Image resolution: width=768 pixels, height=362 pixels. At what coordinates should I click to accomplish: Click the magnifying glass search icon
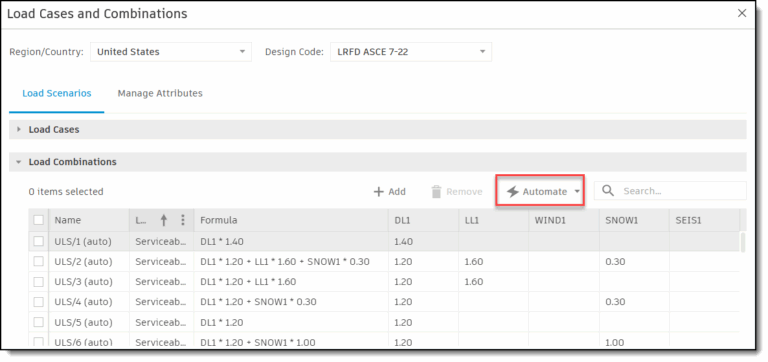click(608, 191)
